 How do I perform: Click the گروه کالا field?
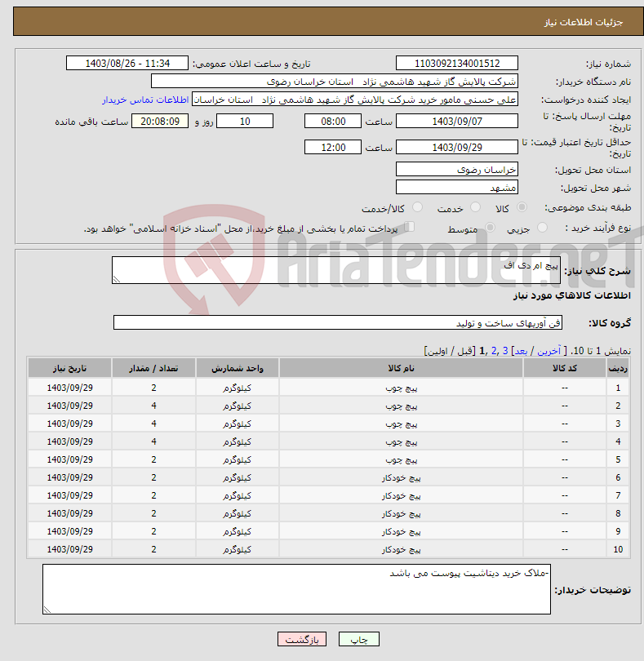(x=338, y=322)
